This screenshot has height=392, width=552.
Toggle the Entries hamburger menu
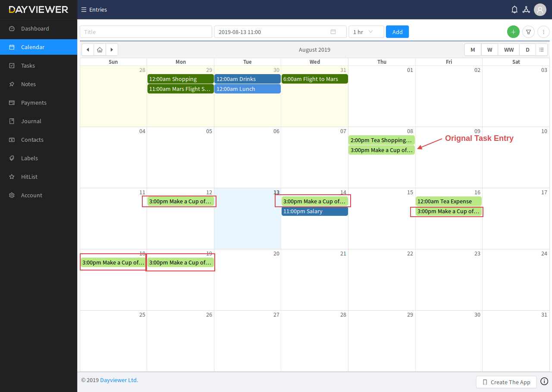point(84,9)
